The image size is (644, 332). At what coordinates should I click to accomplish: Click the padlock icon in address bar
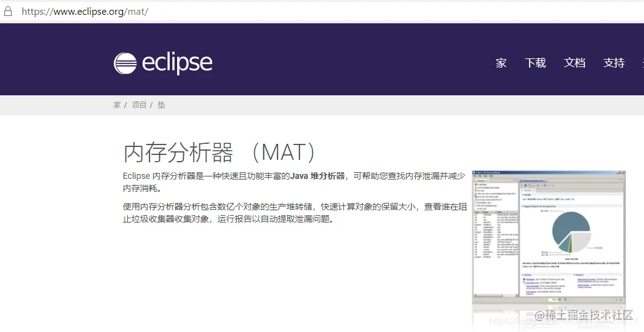point(8,11)
